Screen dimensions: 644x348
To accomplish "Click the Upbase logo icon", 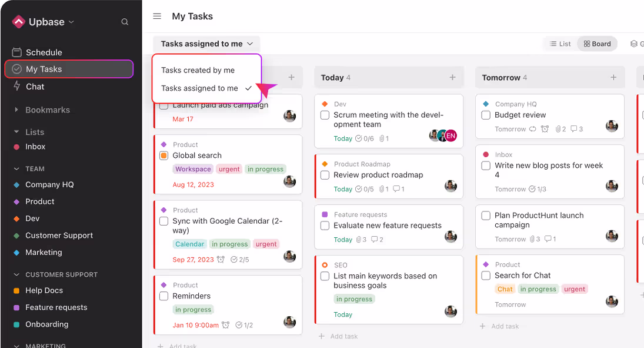I will [19, 22].
